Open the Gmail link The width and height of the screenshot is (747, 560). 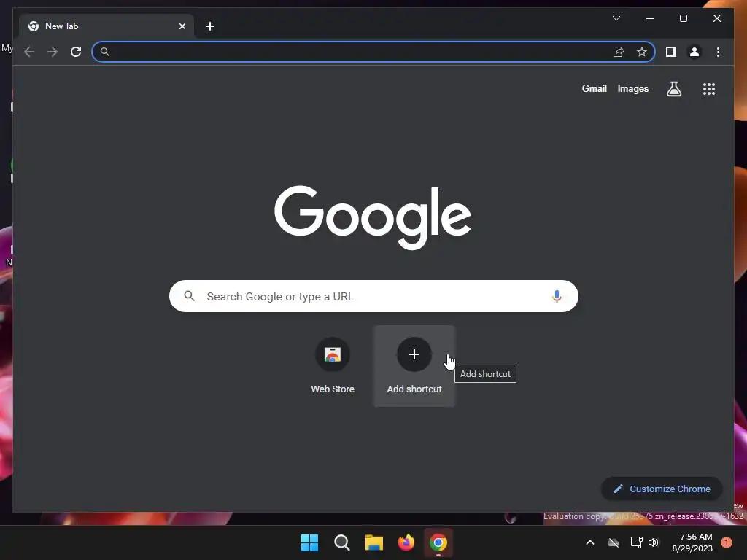pos(594,88)
